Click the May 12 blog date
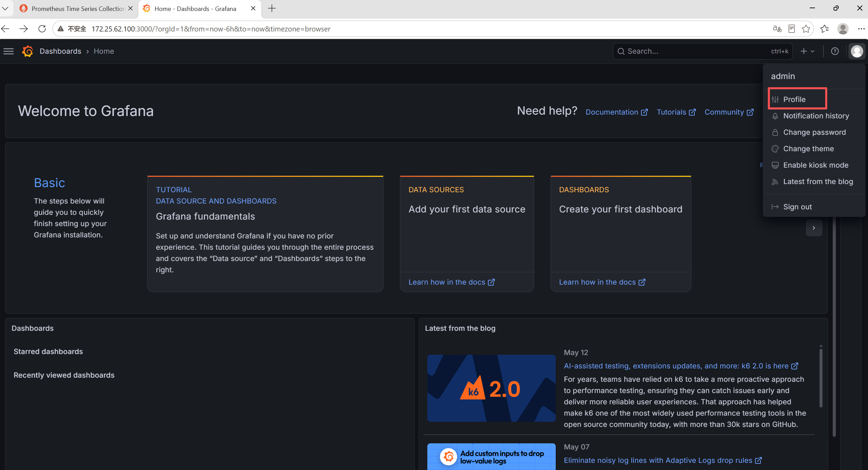 [576, 353]
